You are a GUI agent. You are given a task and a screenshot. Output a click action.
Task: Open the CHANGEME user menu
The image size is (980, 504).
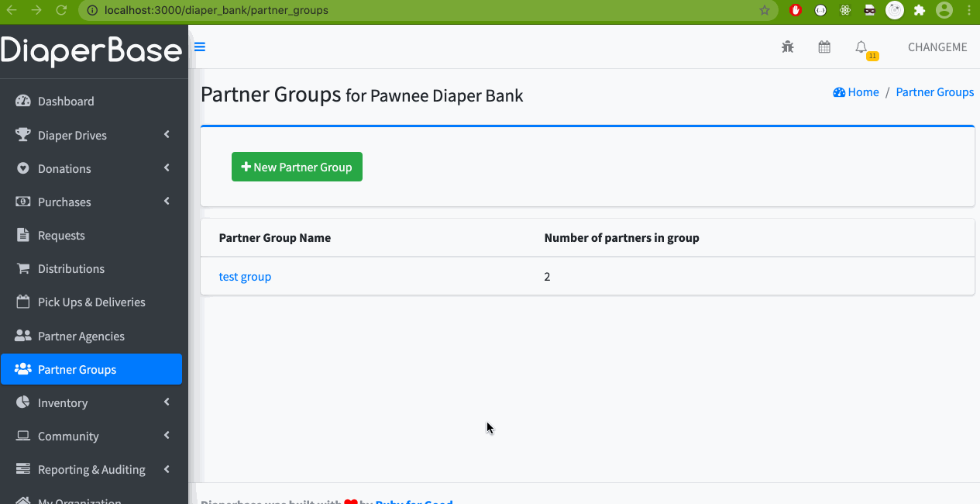[x=937, y=47]
